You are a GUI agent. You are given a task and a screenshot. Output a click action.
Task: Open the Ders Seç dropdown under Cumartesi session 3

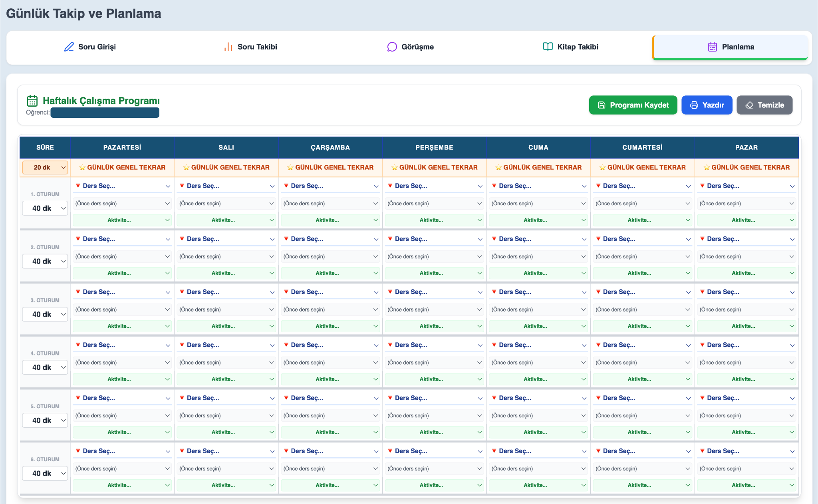click(642, 292)
